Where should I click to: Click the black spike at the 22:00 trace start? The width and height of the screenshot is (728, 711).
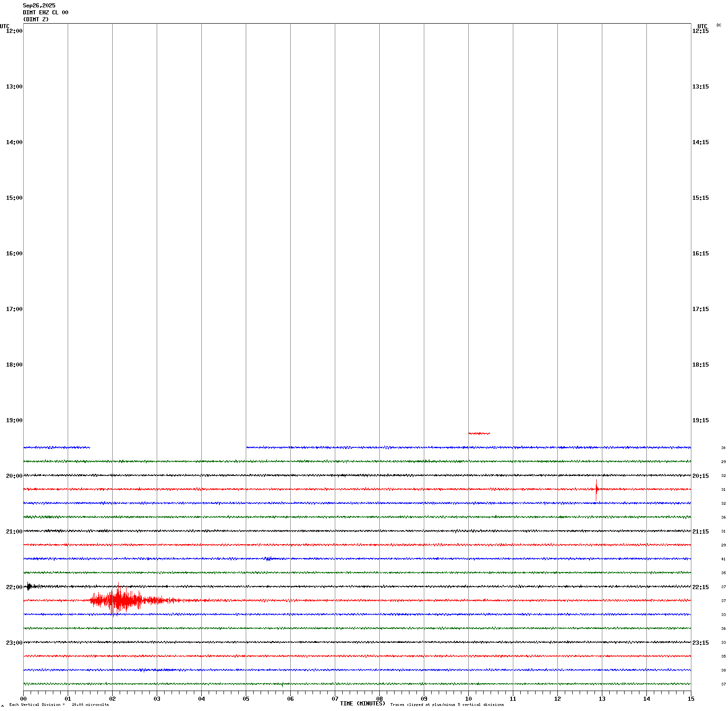[x=29, y=586]
